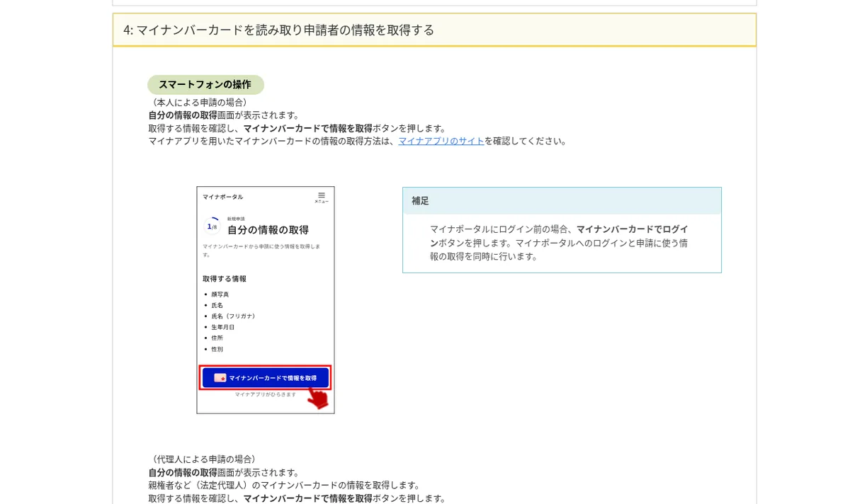Click the 1/8 step progress indicator in mockup
Screen dimensions: 850x504
[x=212, y=226]
